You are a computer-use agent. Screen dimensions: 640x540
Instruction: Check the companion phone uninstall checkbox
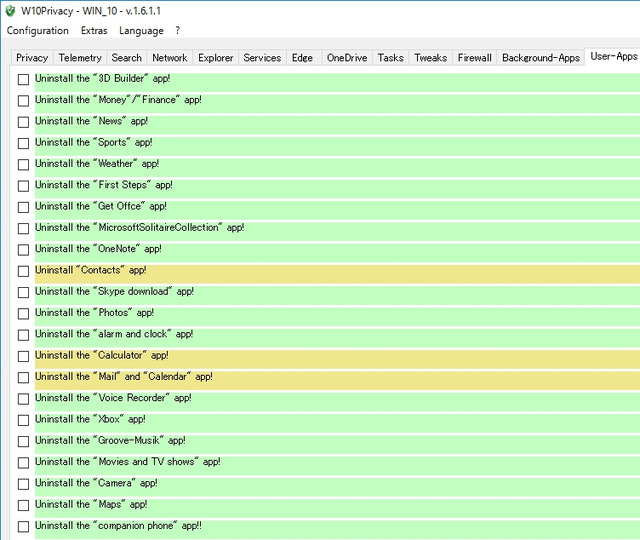point(23,527)
